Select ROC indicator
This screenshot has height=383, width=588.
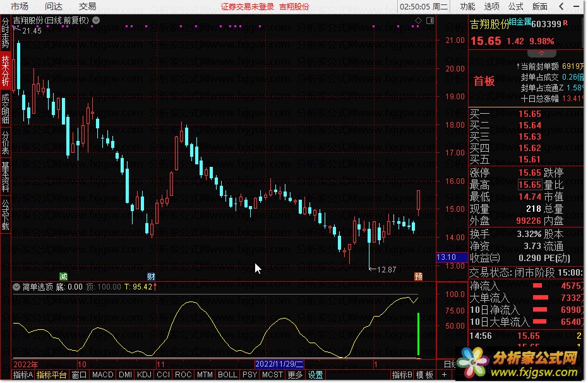183,375
